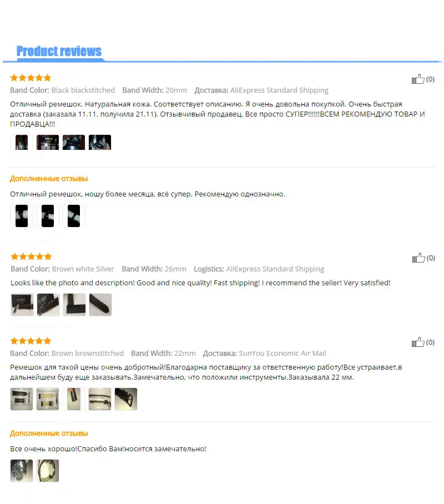444x504 pixels.
Task: View second photo of the Brown white Silver review
Action: 48,305
